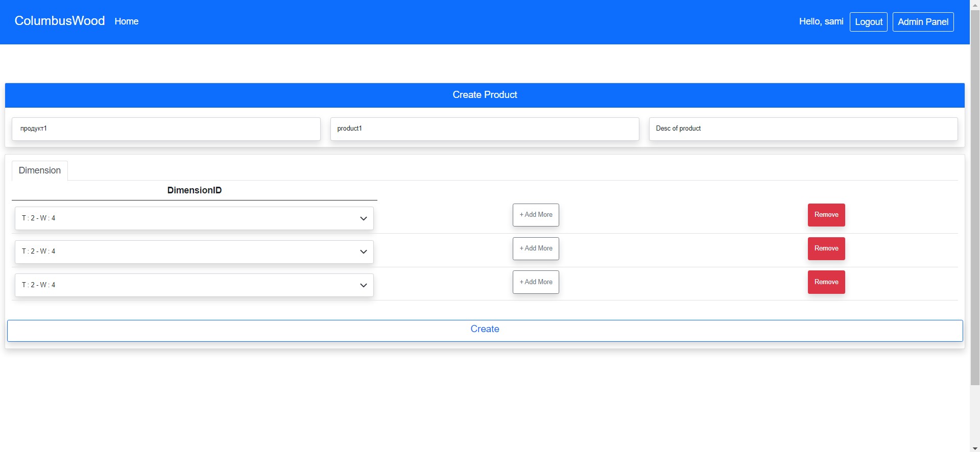Image resolution: width=980 pixels, height=452 pixels.
Task: Log out with the Logout button
Action: pos(868,22)
